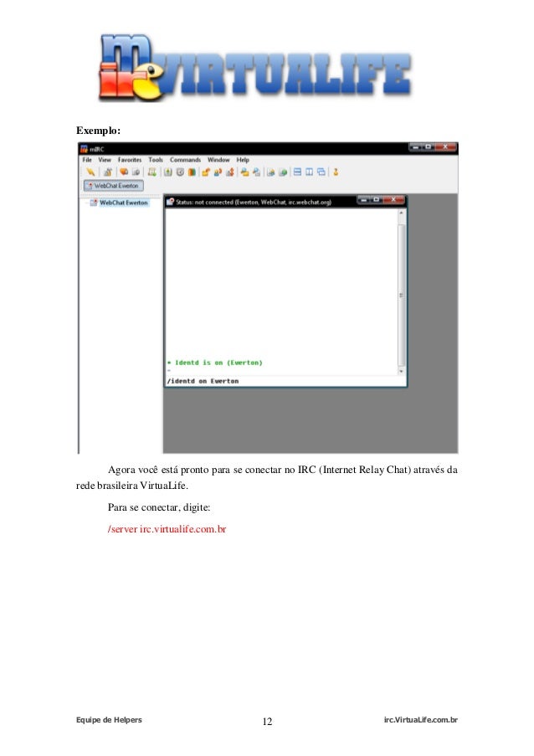Click the 'Equipe de Helpers' footer text
The width and height of the screenshot is (534, 756).
point(109,720)
